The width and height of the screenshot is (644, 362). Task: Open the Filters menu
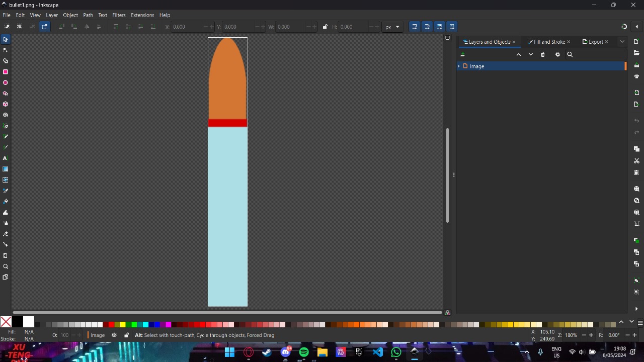coord(119,15)
